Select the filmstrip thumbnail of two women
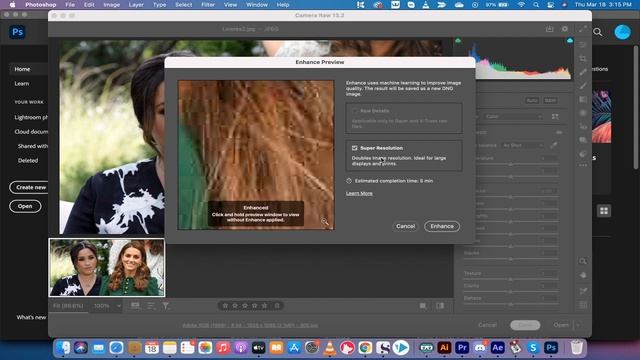This screenshot has height=360, width=640. [x=107, y=267]
